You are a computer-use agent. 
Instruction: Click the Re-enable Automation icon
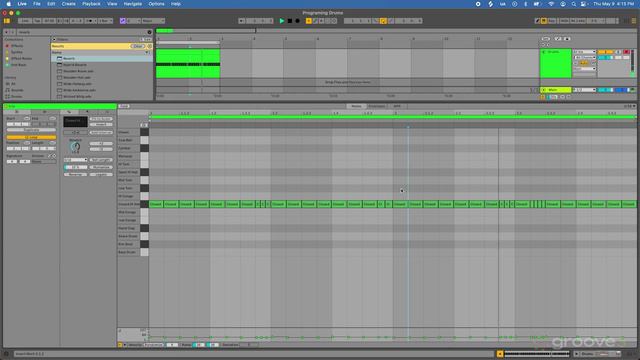[x=322, y=21]
